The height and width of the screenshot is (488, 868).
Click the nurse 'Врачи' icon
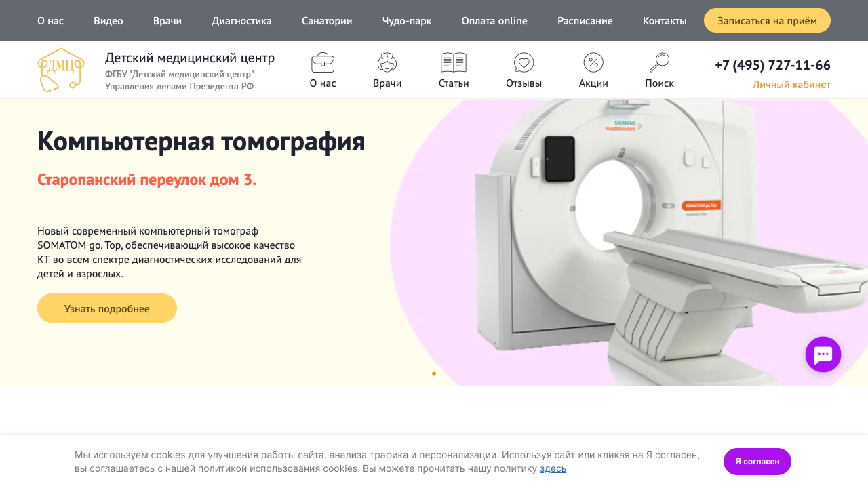(x=387, y=62)
